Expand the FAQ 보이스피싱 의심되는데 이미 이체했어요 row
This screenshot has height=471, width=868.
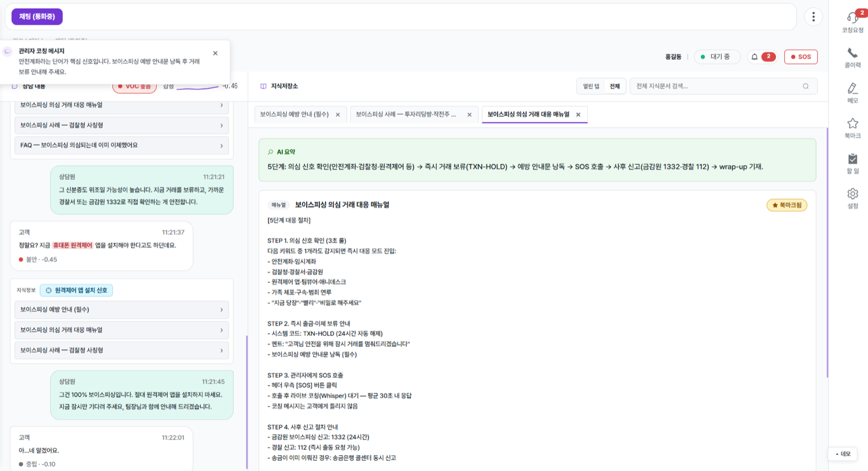tap(122, 145)
